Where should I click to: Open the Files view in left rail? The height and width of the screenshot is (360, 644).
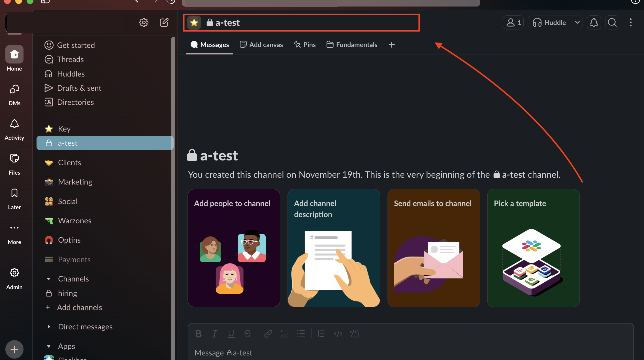click(x=14, y=164)
